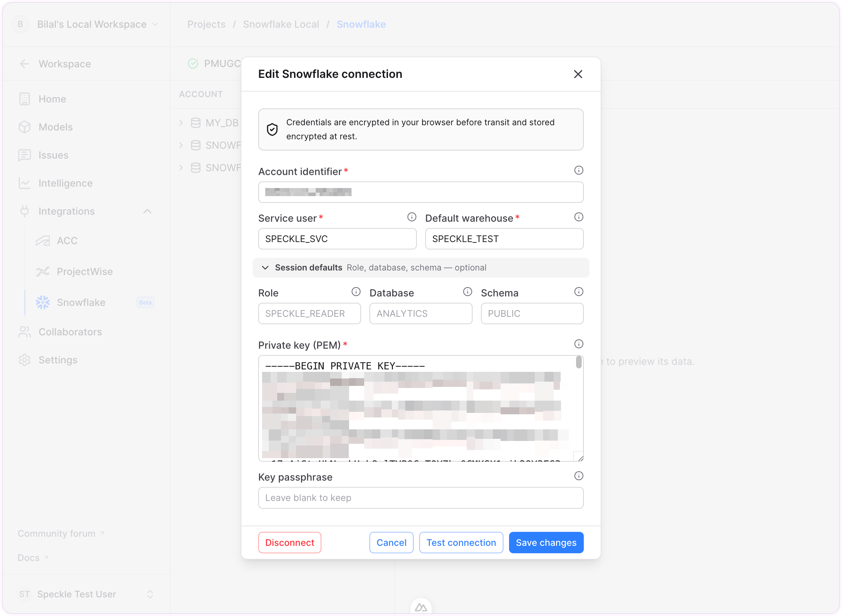Open the Community forum link
The height and width of the screenshot is (616, 842).
tap(61, 534)
